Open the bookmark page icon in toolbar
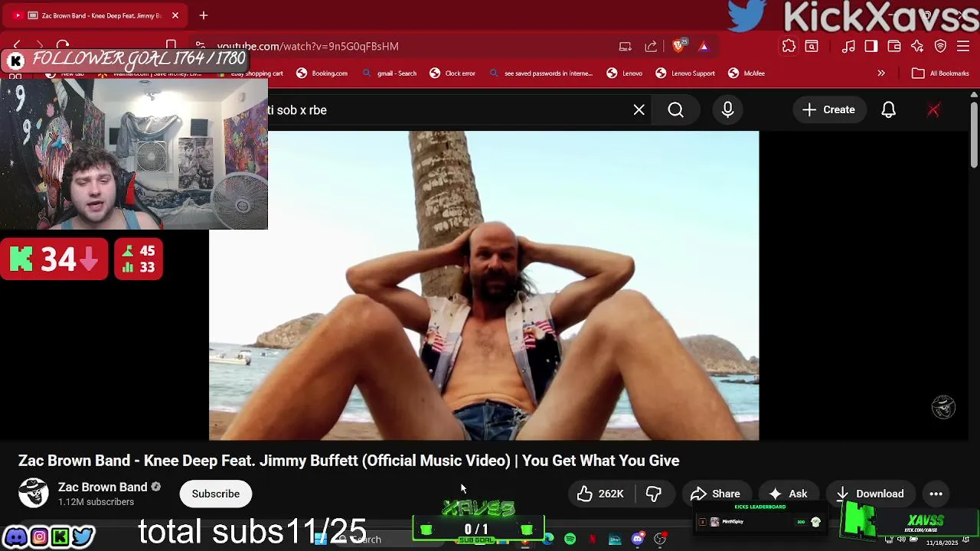Screen dimensions: 980x551 (x=171, y=46)
